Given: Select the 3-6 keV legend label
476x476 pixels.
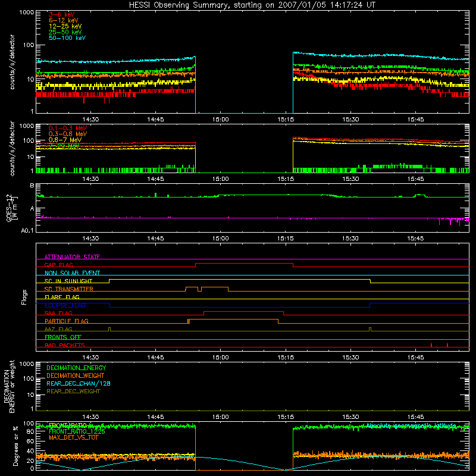Looking at the screenshot, I should (x=62, y=14).
